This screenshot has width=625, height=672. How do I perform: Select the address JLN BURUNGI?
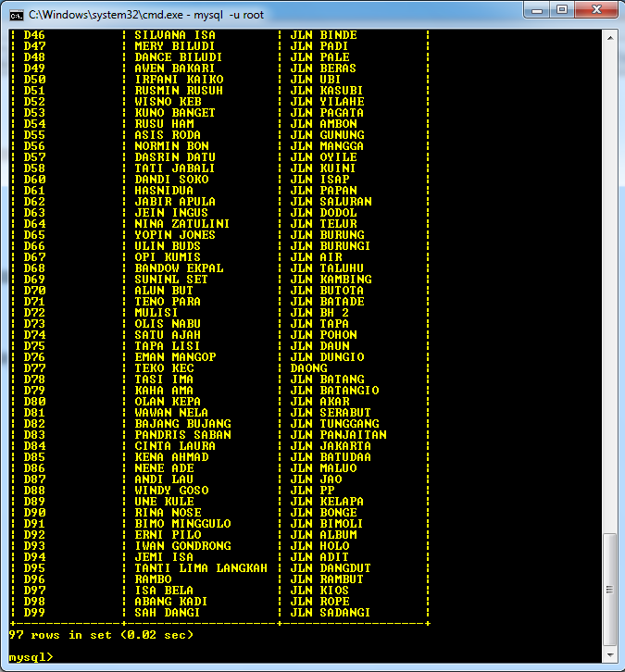coord(330,247)
